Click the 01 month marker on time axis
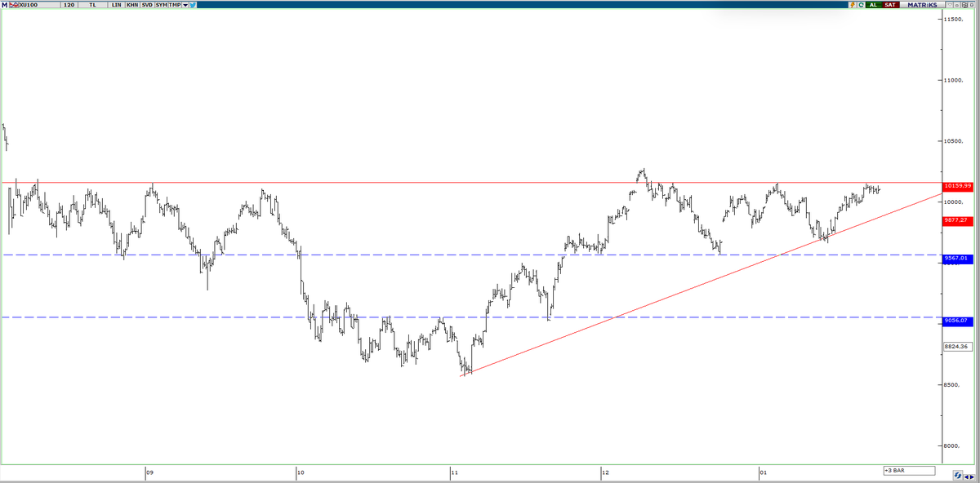The image size is (980, 483). (x=764, y=472)
